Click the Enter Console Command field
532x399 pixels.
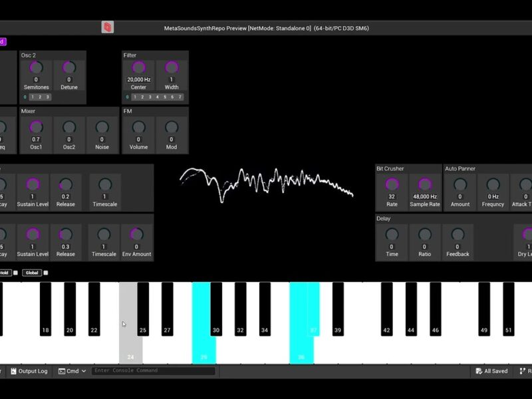(154, 370)
